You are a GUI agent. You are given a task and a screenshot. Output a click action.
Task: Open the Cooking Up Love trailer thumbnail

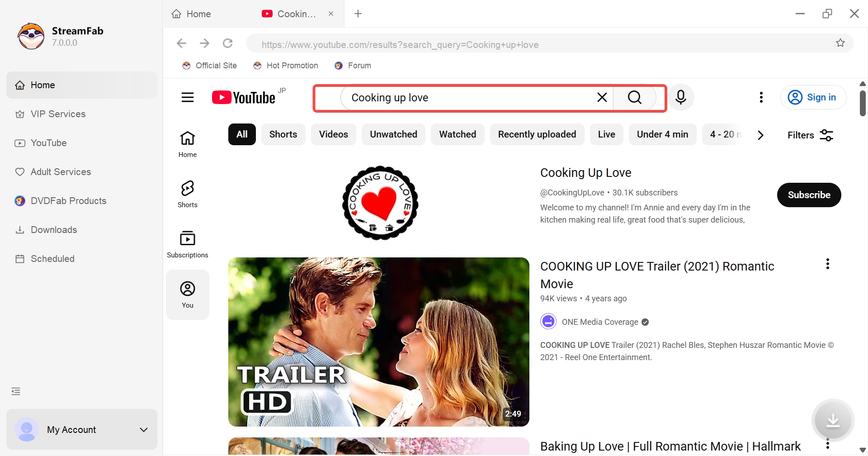[x=378, y=342]
